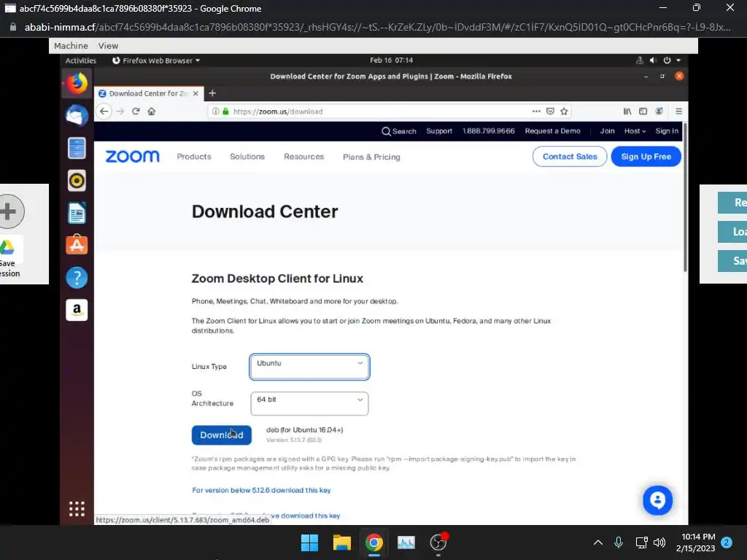Click the Search icon on Zoom header
The height and width of the screenshot is (560, 747).
pyautogui.click(x=386, y=131)
